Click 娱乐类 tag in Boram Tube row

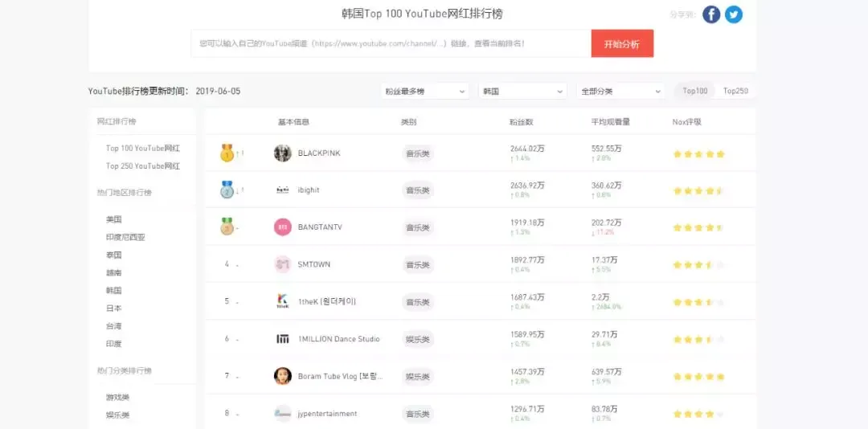coord(417,377)
